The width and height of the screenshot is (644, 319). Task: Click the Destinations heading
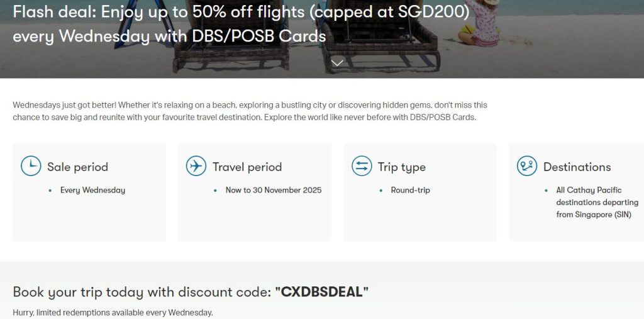(577, 167)
